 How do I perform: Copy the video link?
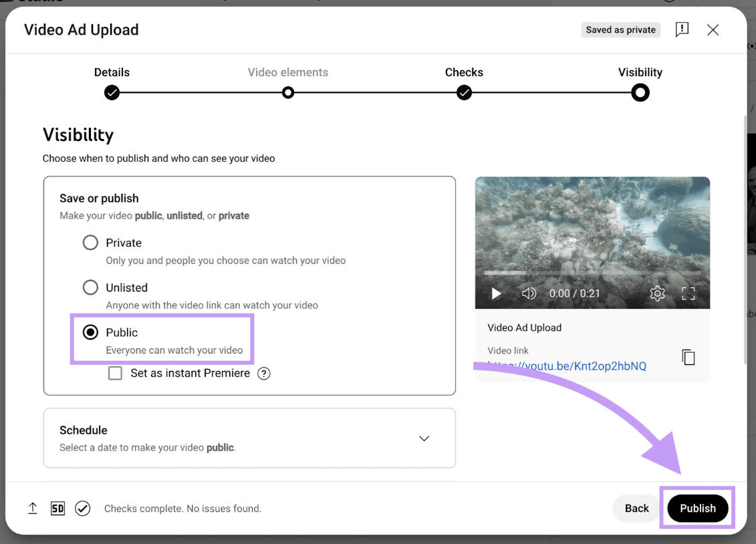(688, 357)
